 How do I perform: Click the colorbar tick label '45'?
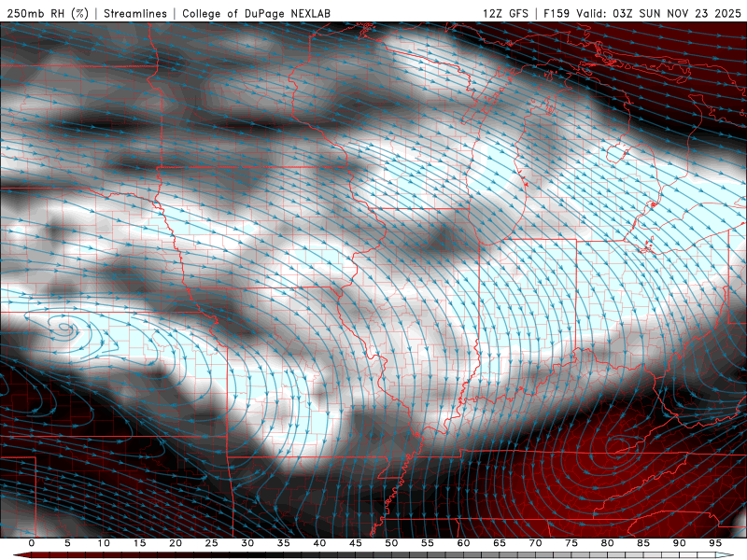point(356,543)
